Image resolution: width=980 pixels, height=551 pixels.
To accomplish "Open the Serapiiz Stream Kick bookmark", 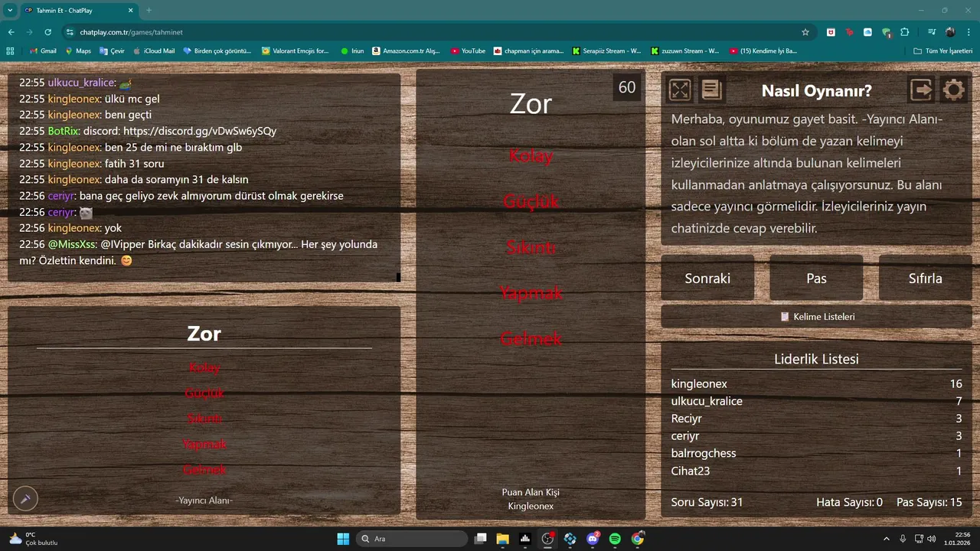I will [607, 51].
